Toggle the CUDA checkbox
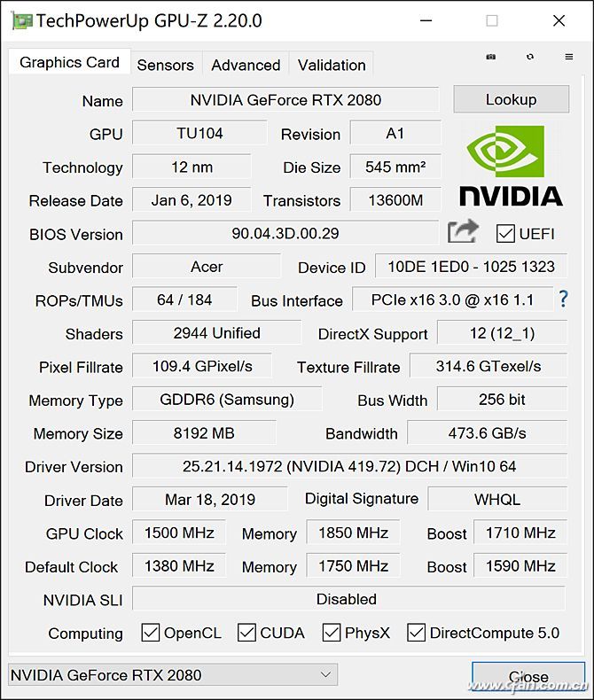The height and width of the screenshot is (700, 594). point(247,633)
